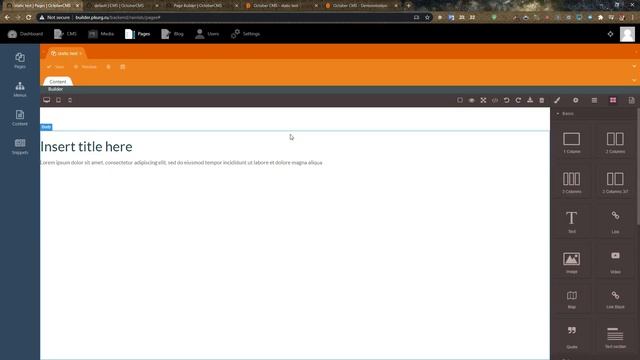640x360 pixels.
Task: Toggle view components outline
Action: click(x=460, y=100)
